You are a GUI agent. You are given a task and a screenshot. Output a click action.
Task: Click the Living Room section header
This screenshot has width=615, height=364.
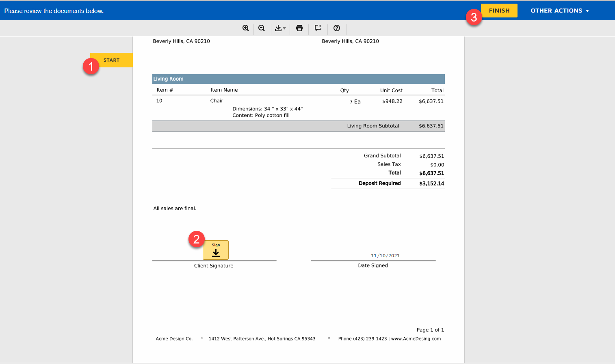[x=299, y=79]
